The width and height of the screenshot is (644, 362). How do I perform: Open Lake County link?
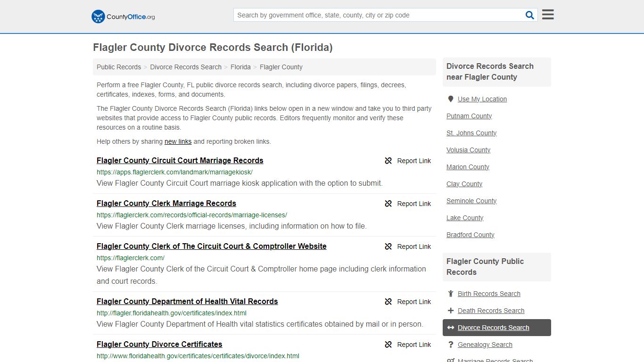click(465, 218)
